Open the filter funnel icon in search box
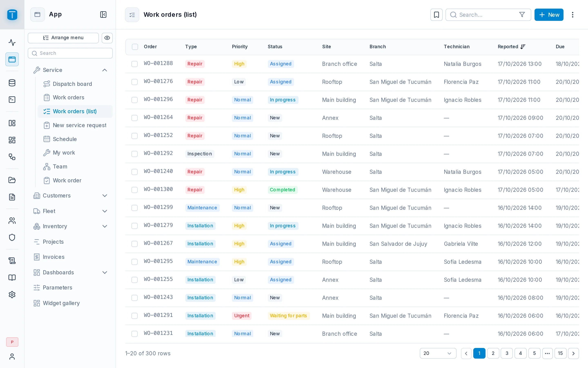 pos(522,15)
